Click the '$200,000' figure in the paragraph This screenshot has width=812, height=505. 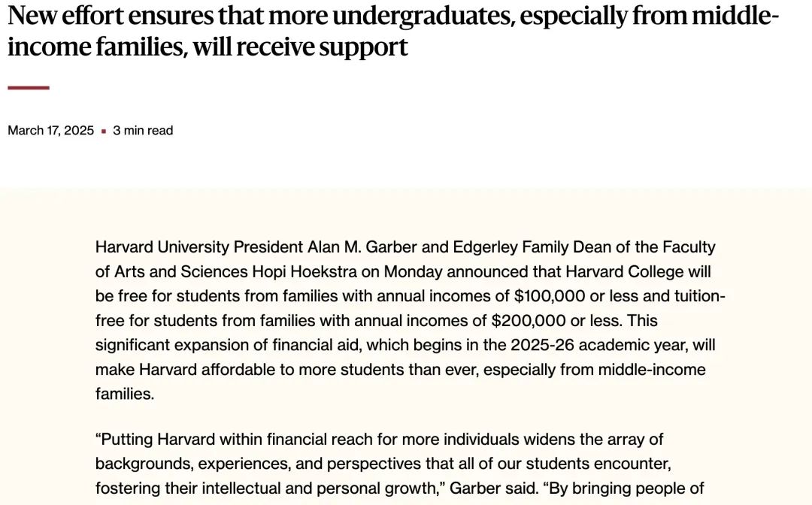point(529,320)
